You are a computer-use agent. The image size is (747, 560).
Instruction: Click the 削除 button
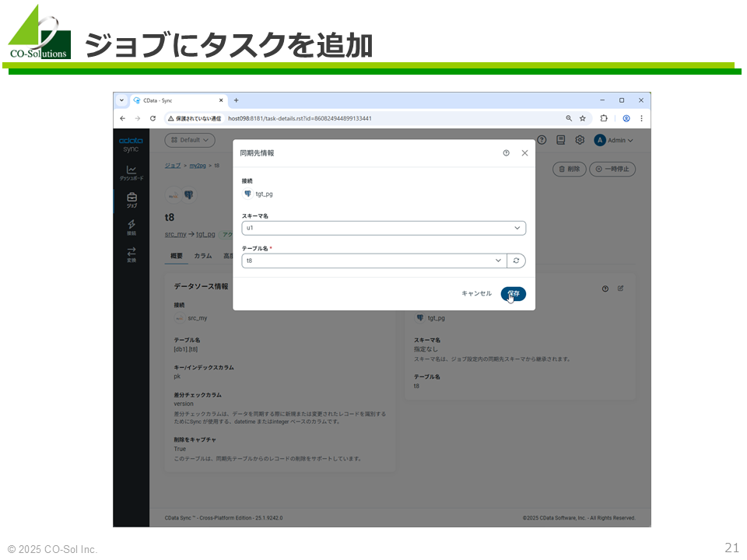coord(570,169)
